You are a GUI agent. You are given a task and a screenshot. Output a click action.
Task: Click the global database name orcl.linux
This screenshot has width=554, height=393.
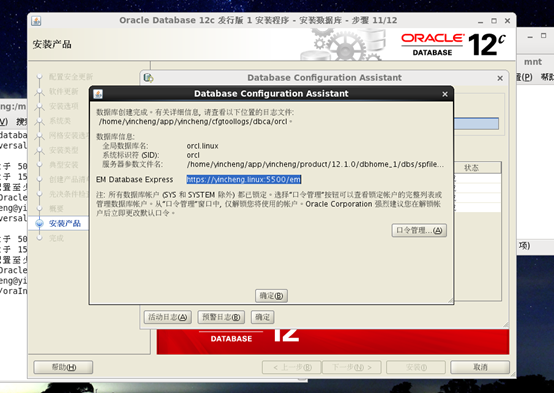(x=202, y=146)
